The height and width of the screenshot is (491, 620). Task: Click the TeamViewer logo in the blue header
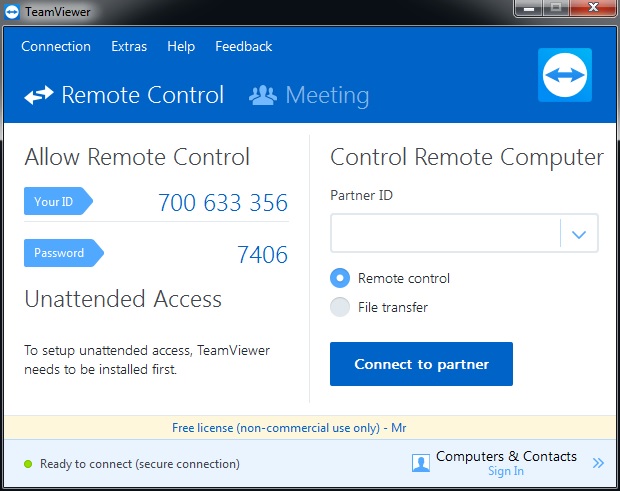tap(565, 75)
